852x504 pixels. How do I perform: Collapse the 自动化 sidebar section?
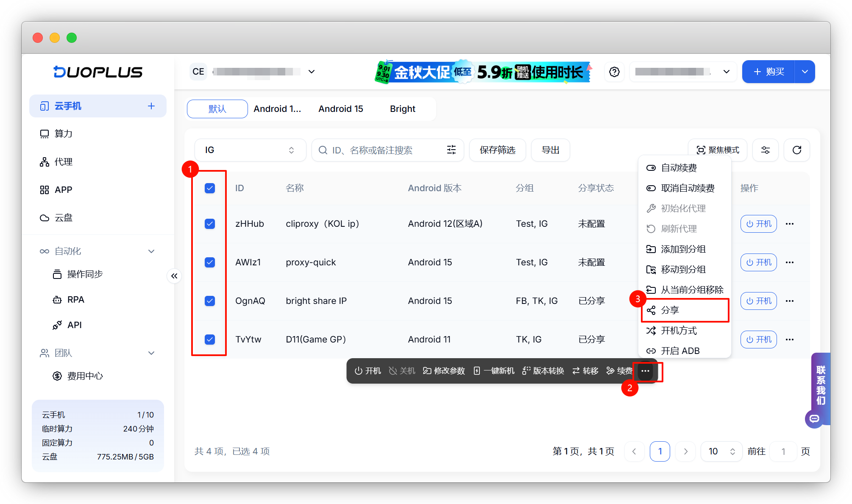(x=151, y=251)
